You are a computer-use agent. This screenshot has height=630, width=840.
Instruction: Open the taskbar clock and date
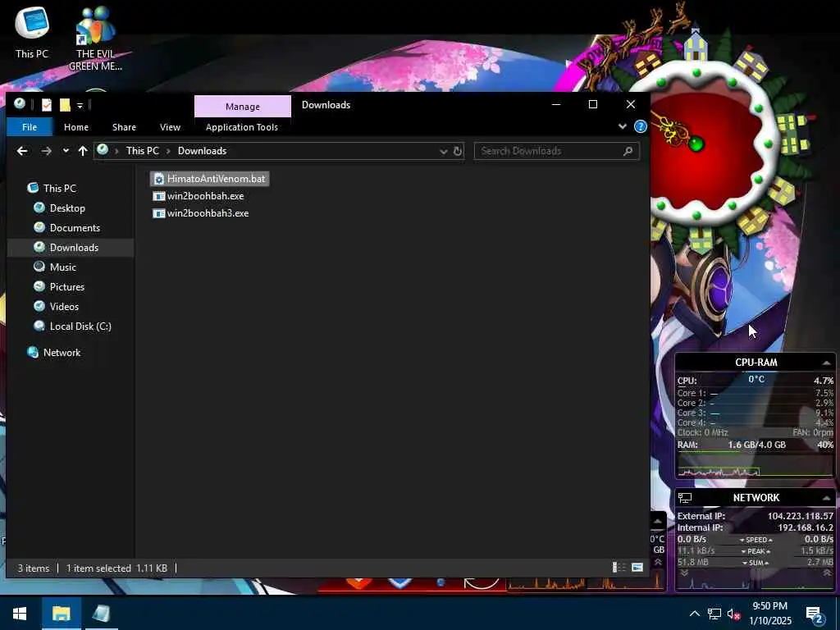(x=769, y=614)
